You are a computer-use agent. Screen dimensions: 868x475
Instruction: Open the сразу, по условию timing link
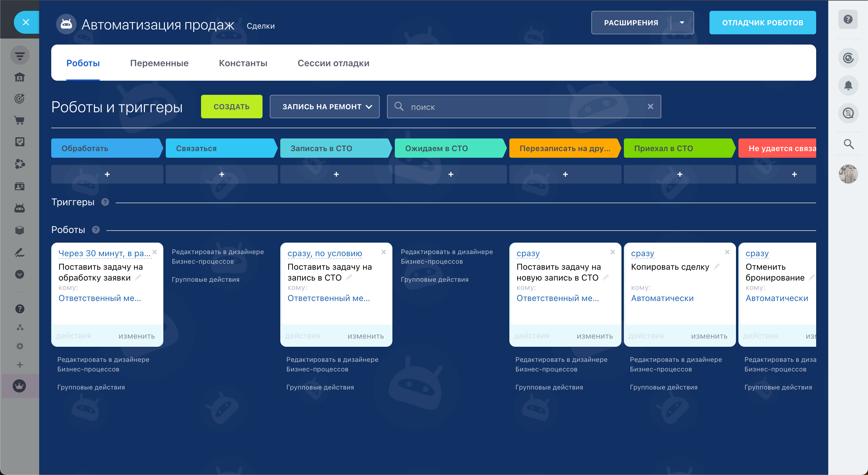coord(325,253)
